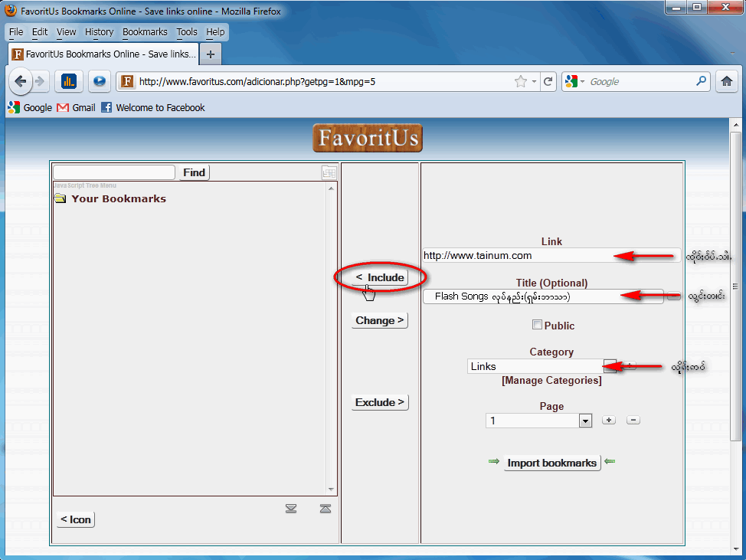
Task: Click the forward navigation arrow
Action: pyautogui.click(x=41, y=81)
